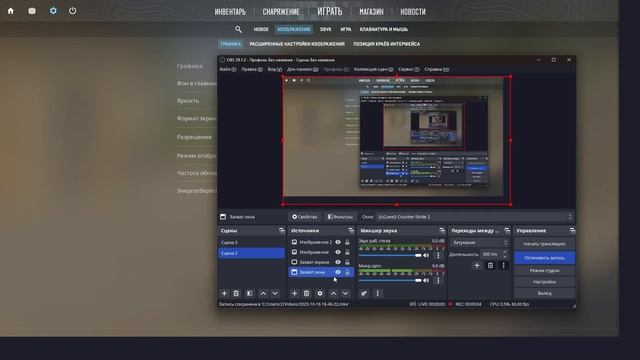Open the Вид menu in OBS

(x=275, y=69)
